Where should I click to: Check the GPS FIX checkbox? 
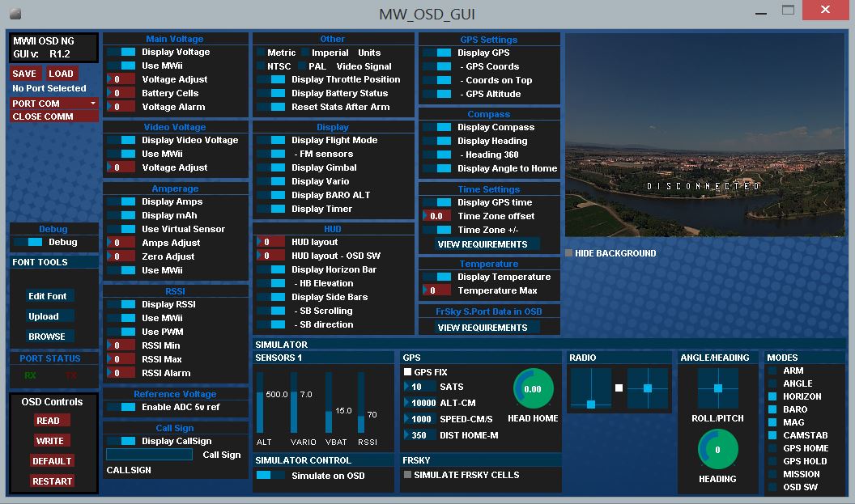[x=408, y=372]
